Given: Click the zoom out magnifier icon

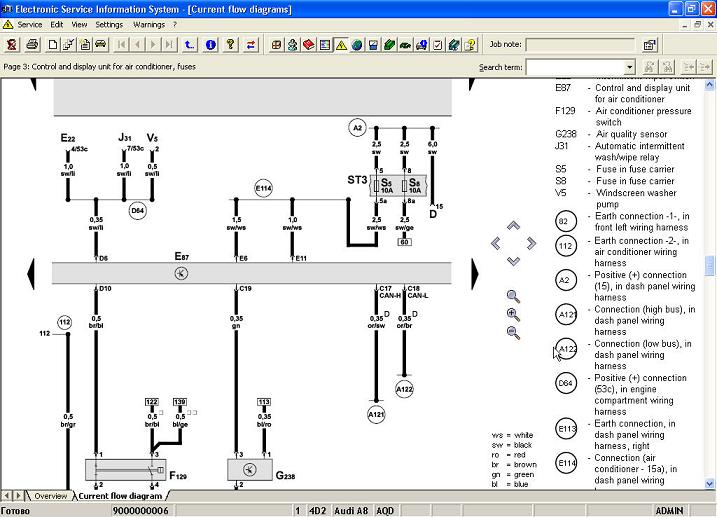Looking at the screenshot, I should (513, 332).
